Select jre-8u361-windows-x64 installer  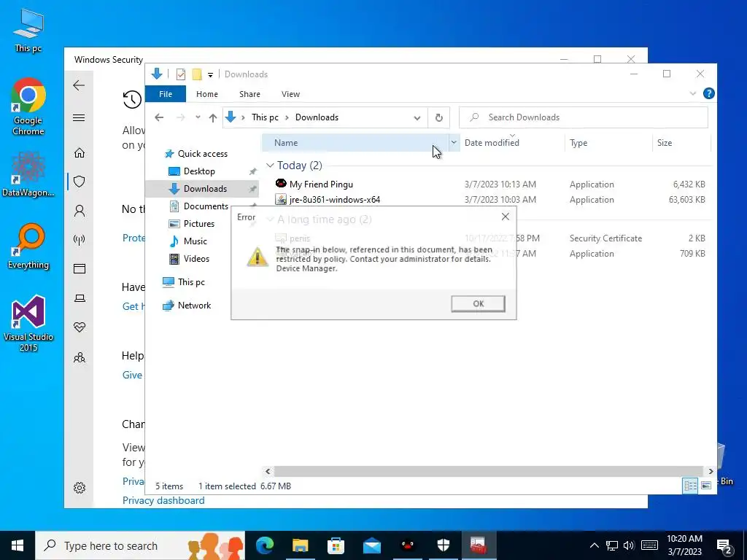(x=334, y=200)
